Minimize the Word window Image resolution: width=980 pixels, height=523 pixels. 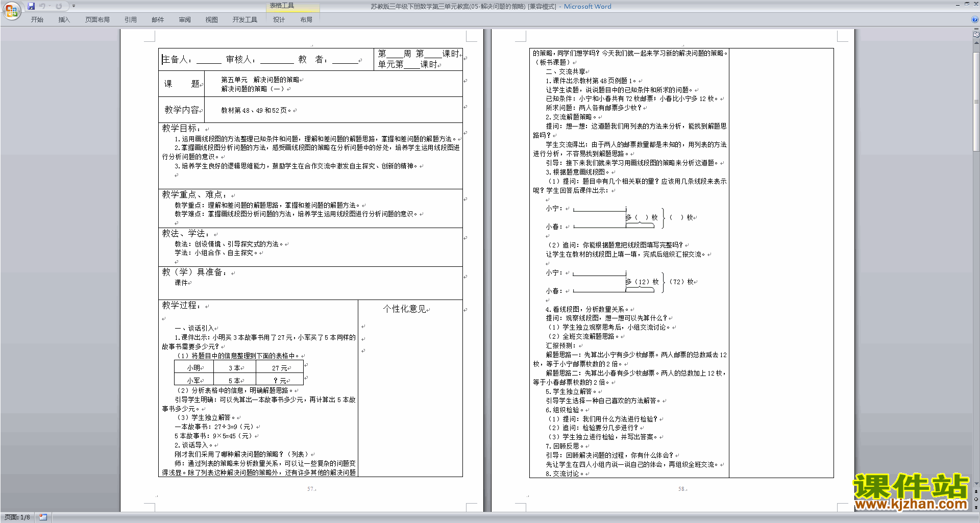click(958, 5)
